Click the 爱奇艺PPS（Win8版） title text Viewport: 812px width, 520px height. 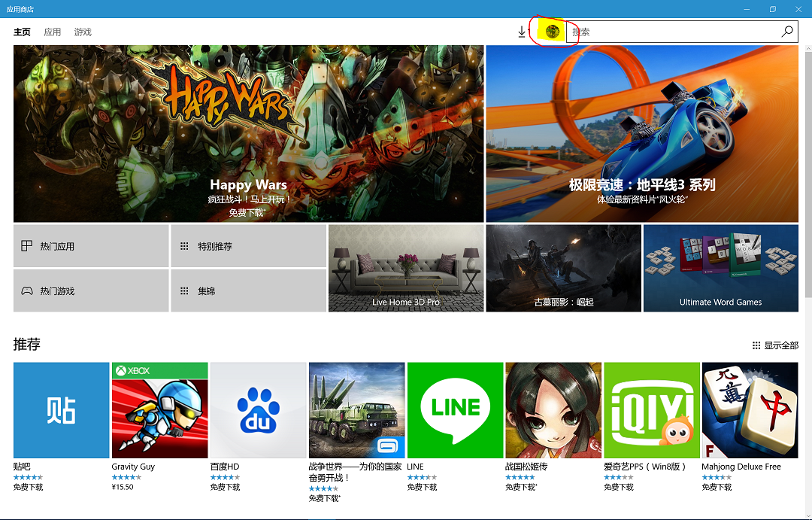pyautogui.click(x=645, y=467)
